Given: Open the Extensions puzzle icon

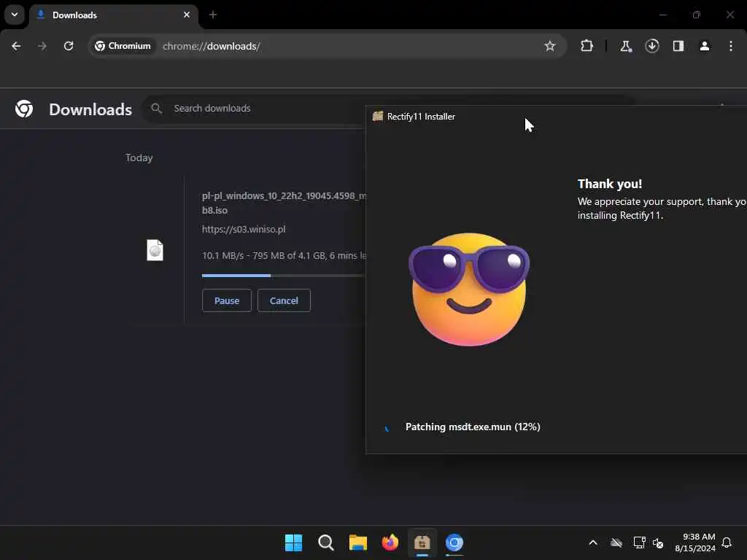Looking at the screenshot, I should 587,46.
